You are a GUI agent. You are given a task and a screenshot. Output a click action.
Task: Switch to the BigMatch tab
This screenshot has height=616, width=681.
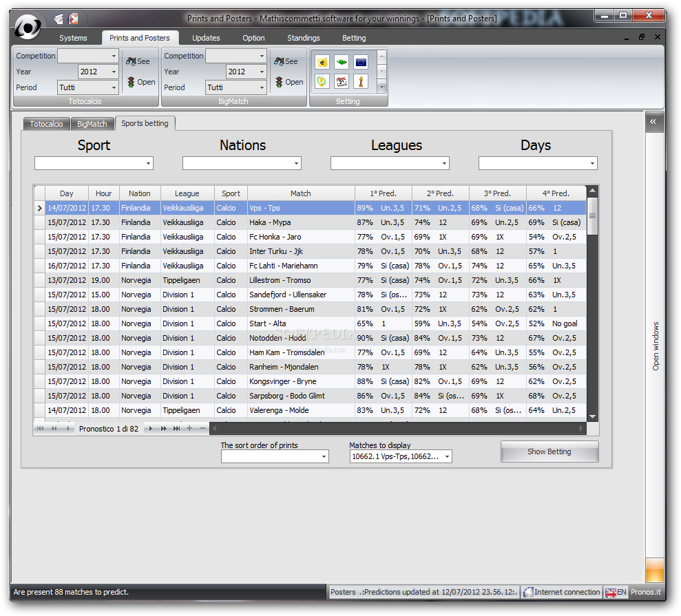click(92, 124)
